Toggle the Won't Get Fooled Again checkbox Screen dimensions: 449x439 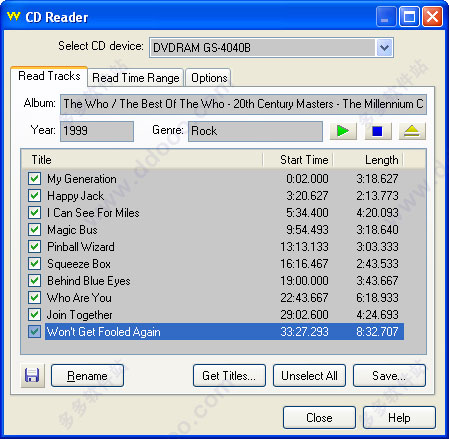(34, 332)
